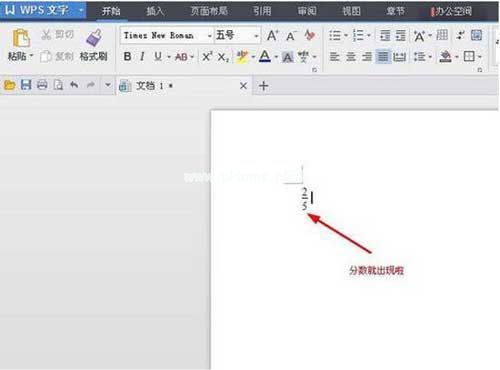The image size is (500, 370).
Task: Select distributed alignment
Action: click(399, 57)
